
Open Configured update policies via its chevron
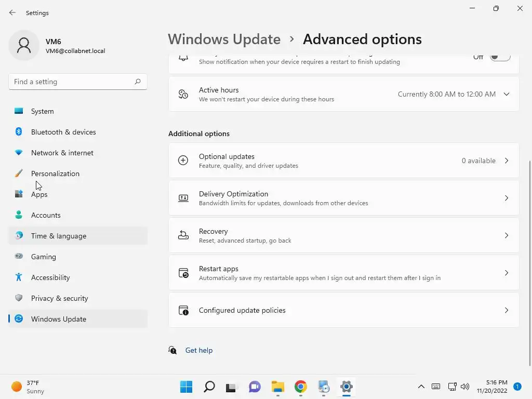click(506, 310)
